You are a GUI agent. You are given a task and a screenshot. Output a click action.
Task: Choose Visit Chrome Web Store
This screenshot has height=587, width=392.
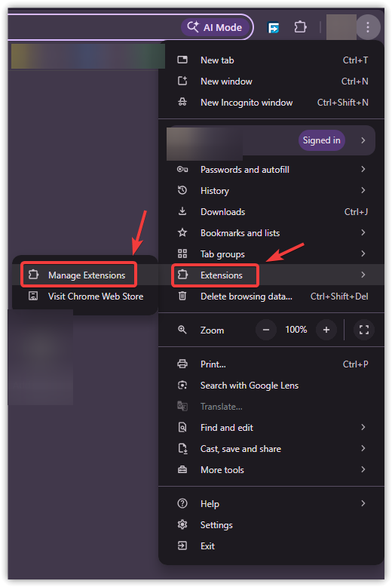85,296
